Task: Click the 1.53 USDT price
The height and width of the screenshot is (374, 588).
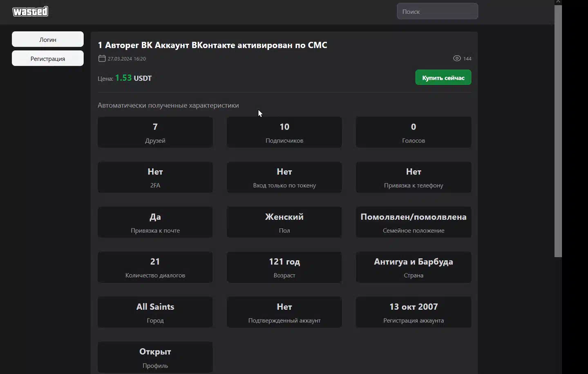Action: point(133,78)
